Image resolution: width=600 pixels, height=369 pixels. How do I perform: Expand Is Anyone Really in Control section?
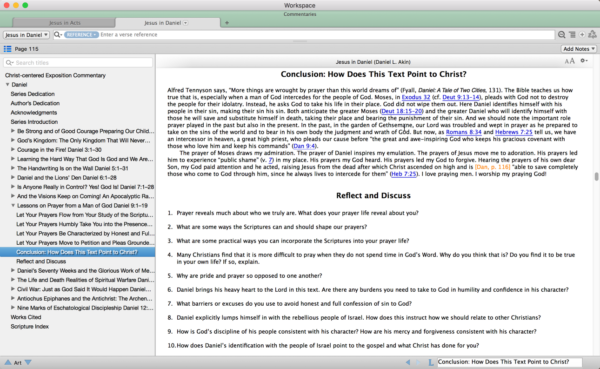tap(13, 186)
